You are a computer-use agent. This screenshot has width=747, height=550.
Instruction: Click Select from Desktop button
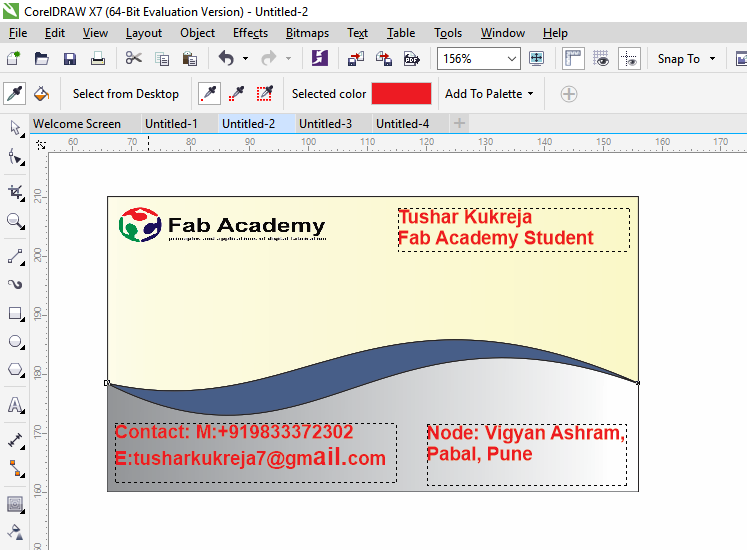pyautogui.click(x=126, y=94)
